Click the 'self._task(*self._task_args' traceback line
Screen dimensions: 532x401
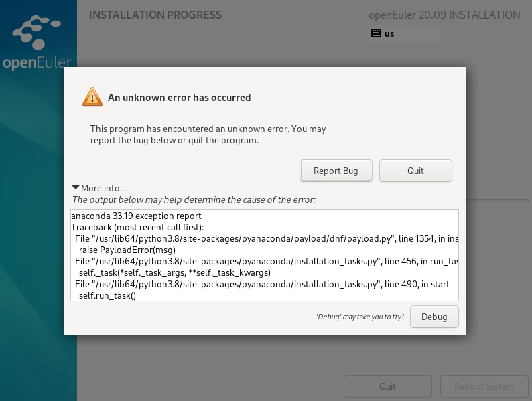[174, 272]
